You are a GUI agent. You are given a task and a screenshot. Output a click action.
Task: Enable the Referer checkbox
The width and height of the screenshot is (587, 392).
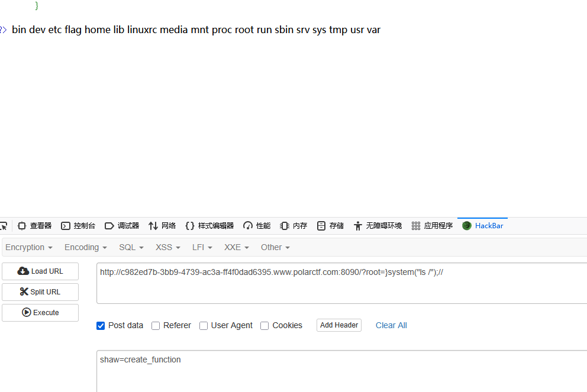[x=156, y=326]
